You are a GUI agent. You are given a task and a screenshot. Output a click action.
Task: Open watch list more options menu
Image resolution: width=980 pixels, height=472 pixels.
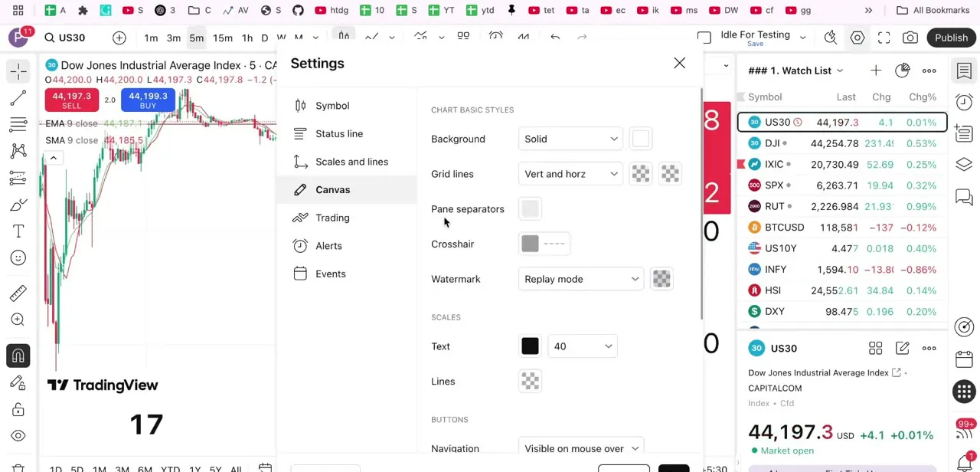pos(929,70)
